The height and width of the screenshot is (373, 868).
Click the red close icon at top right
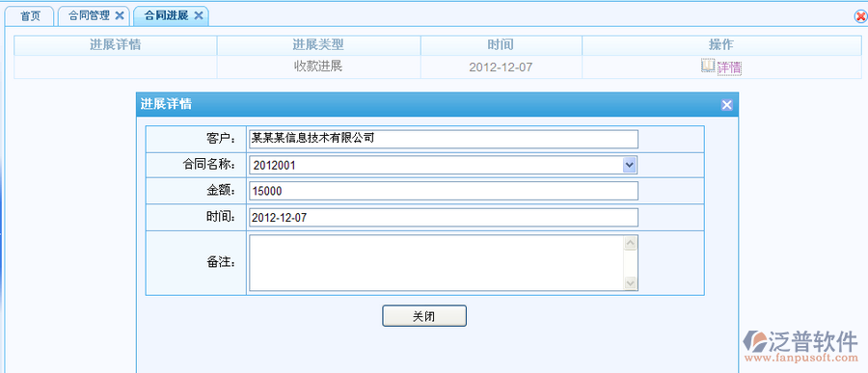(861, 16)
